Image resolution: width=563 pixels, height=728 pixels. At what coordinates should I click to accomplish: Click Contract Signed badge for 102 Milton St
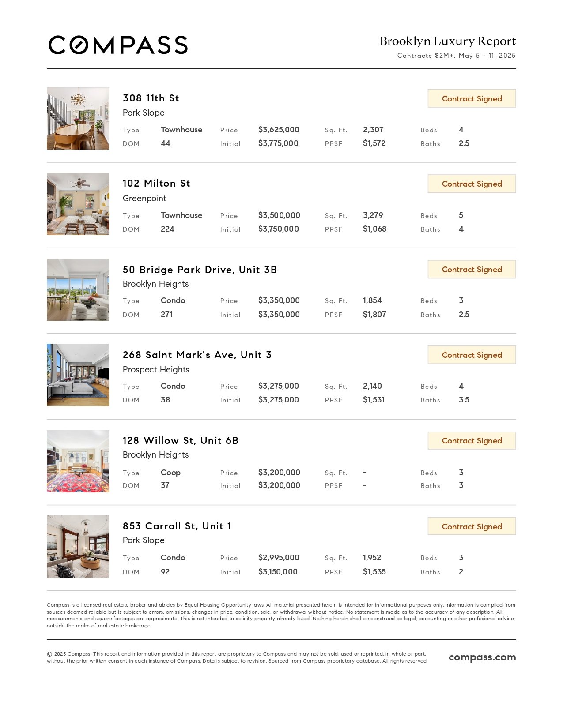(x=472, y=184)
